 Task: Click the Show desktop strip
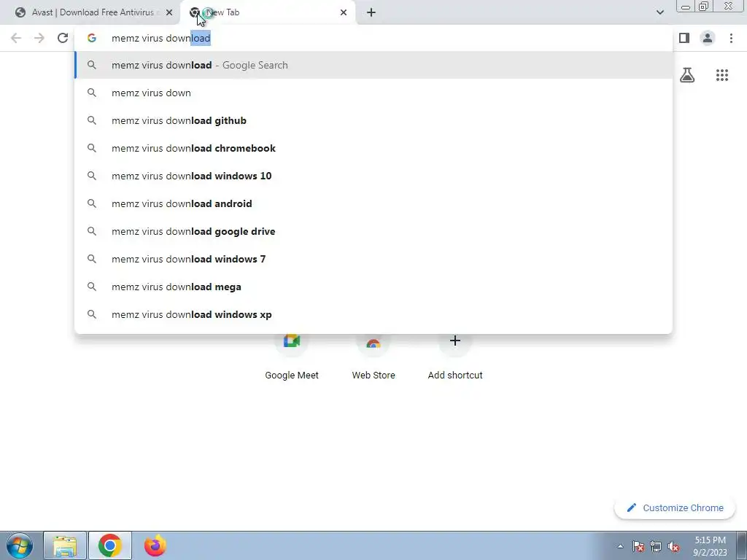[x=742, y=545]
